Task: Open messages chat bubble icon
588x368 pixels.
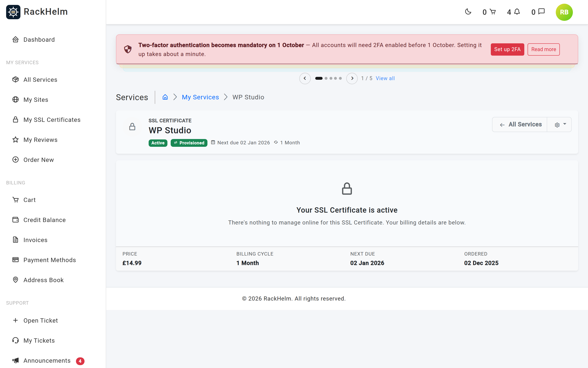Action: pos(542,11)
